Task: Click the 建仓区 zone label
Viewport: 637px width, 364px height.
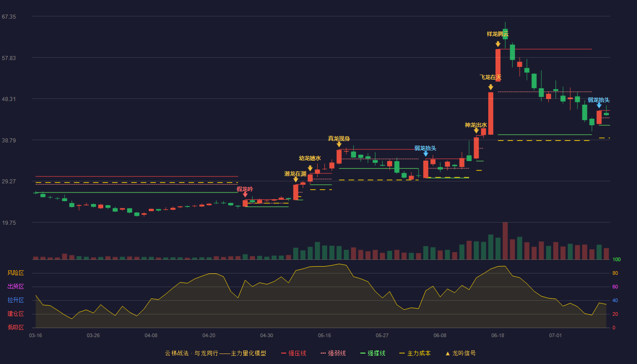Action: click(x=15, y=314)
